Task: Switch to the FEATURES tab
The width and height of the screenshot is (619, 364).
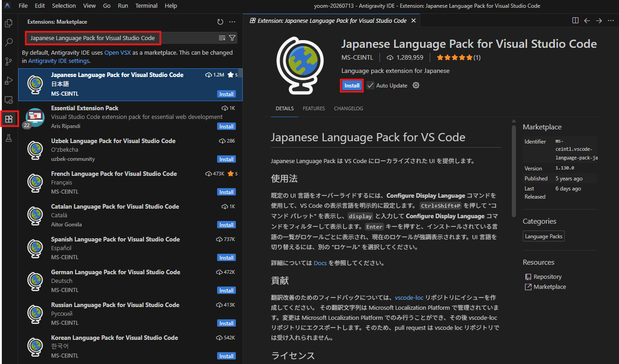Action: 314,108
